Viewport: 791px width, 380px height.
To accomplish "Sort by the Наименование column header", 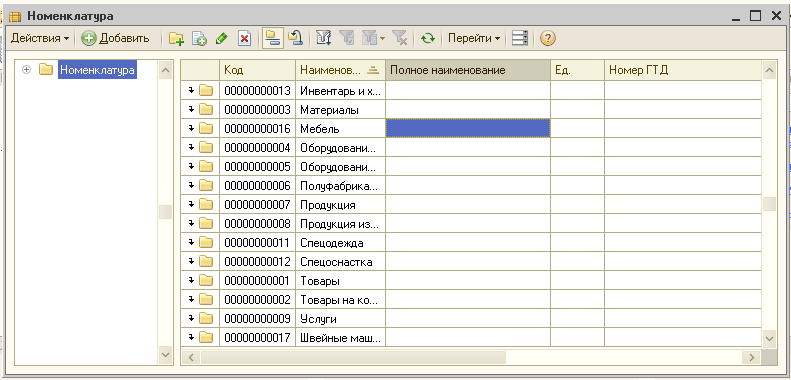I will pos(340,70).
